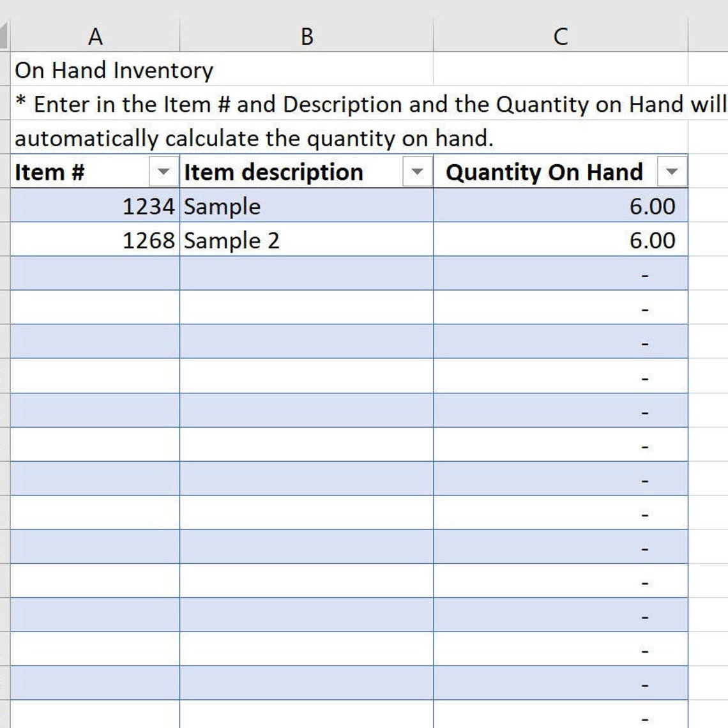Click the select-all corner above row headers
Screen dimensions: 728x728
(x=4, y=36)
